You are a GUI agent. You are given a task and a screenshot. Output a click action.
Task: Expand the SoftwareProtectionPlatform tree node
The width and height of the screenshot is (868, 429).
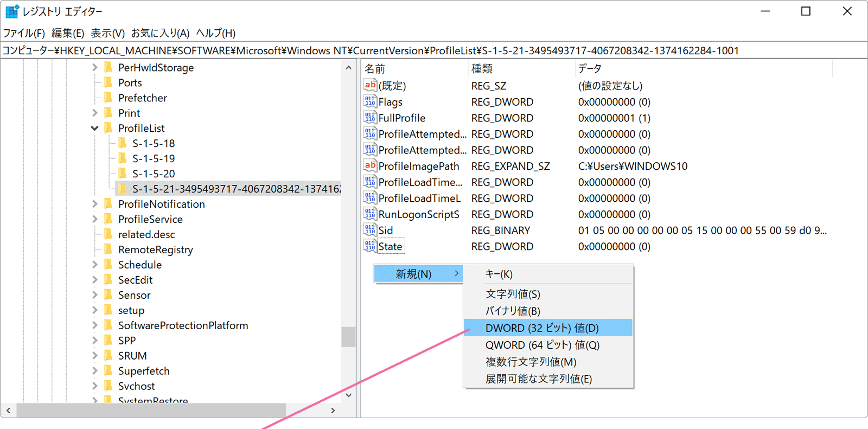(95, 325)
